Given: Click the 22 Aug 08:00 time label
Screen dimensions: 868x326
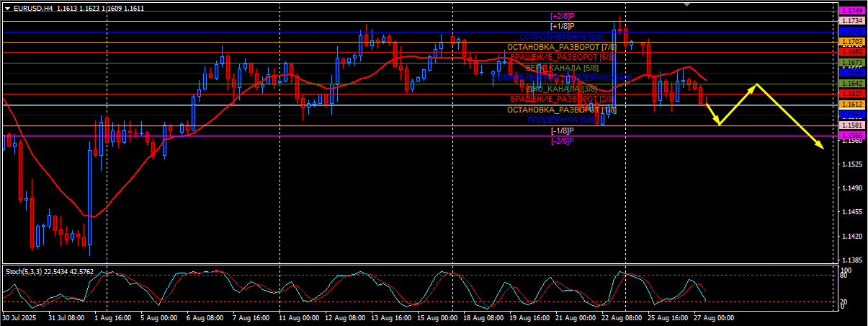Looking at the screenshot, I should [x=621, y=317].
